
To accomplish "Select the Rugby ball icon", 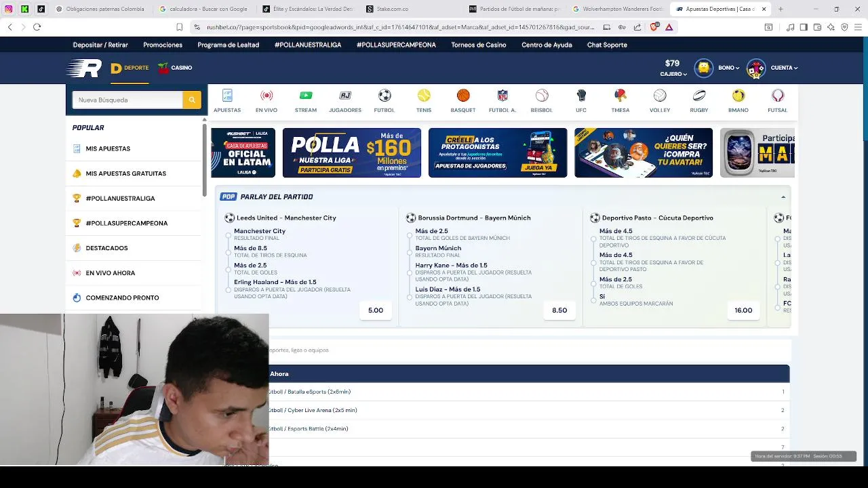I will point(699,96).
